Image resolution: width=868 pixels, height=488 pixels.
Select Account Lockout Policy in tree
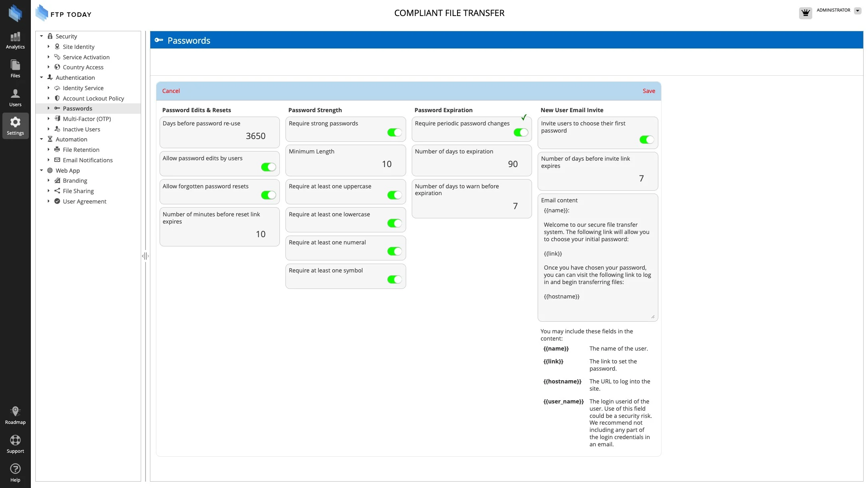pyautogui.click(x=93, y=99)
